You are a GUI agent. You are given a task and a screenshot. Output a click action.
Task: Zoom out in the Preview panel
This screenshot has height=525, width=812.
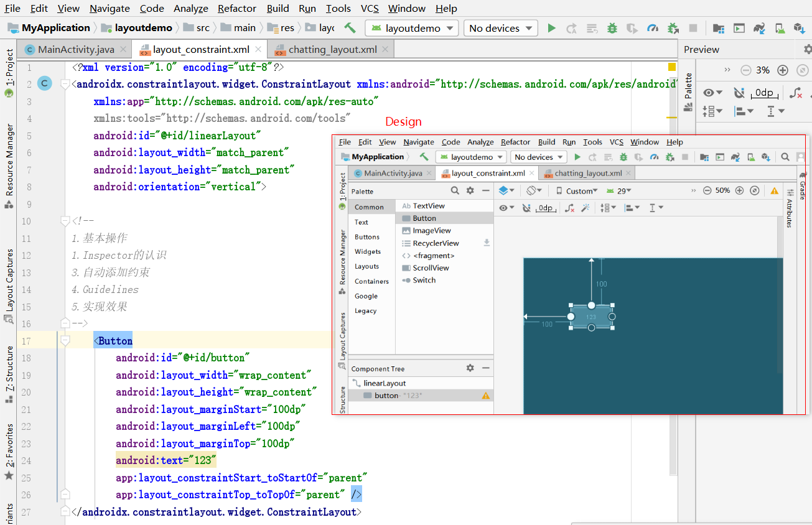[x=745, y=70]
